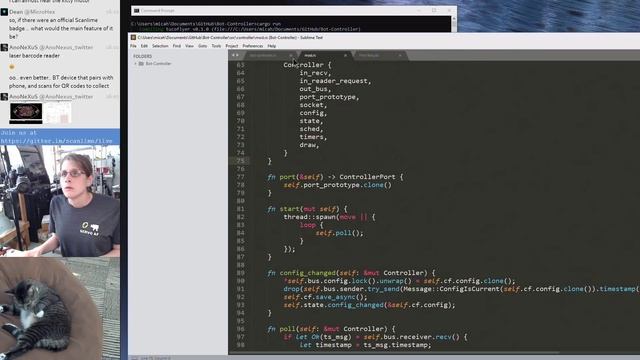The width and height of the screenshot is (640, 360).
Task: Open the Goto menu
Action: (202, 46)
